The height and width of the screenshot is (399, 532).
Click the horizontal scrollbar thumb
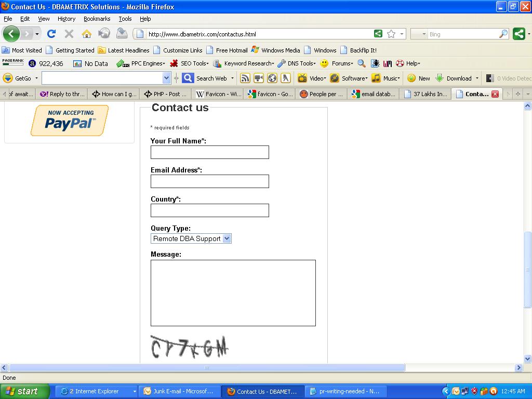pyautogui.click(x=207, y=367)
